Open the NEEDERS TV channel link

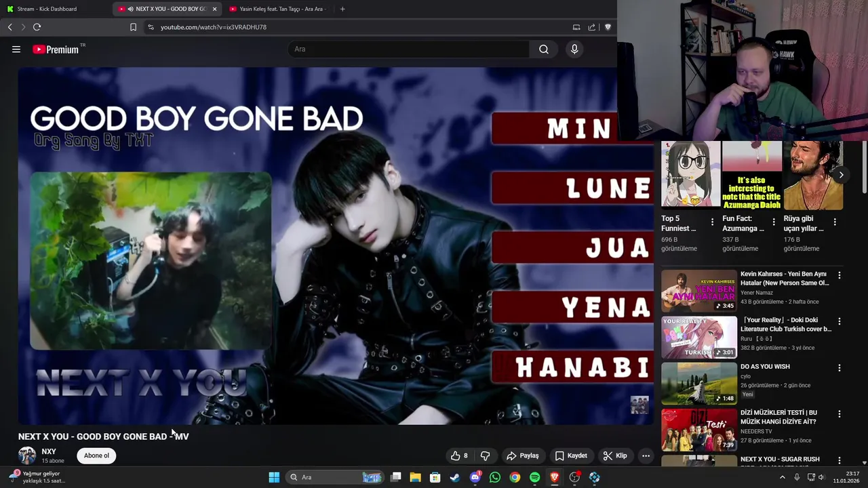click(x=756, y=431)
